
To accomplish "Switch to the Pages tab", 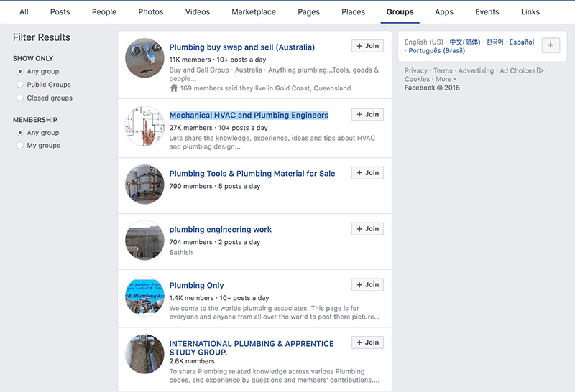I will pyautogui.click(x=308, y=11).
